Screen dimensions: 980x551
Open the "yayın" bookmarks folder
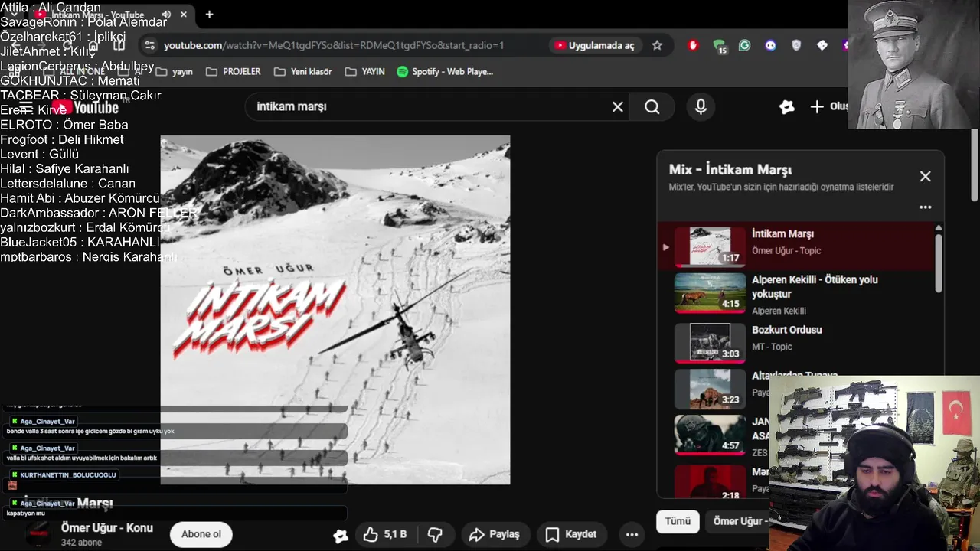(174, 71)
